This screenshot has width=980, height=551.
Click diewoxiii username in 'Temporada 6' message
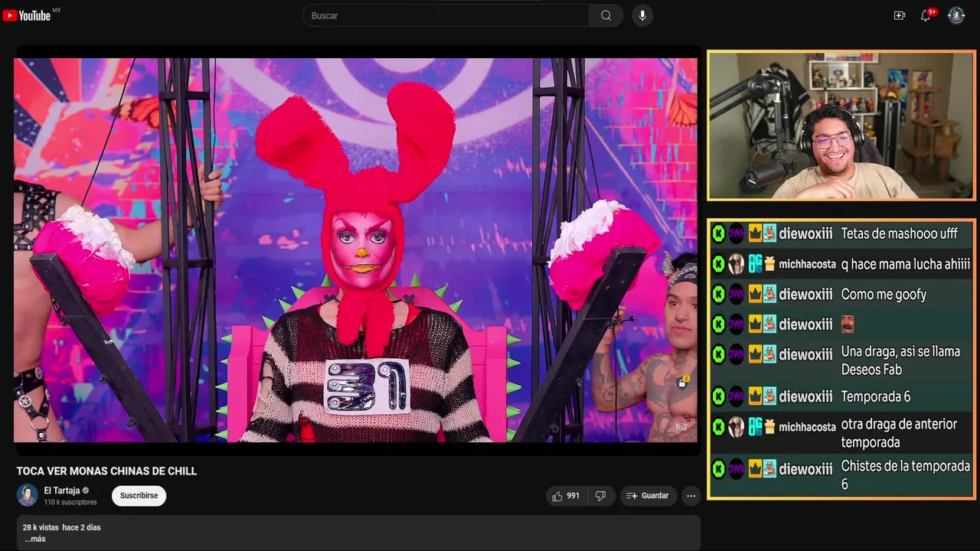pos(805,396)
